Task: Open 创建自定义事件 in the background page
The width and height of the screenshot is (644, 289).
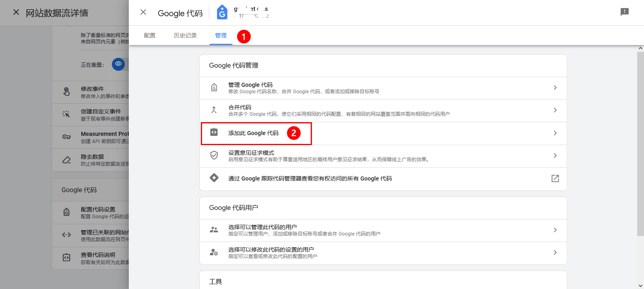Action: click(91, 115)
